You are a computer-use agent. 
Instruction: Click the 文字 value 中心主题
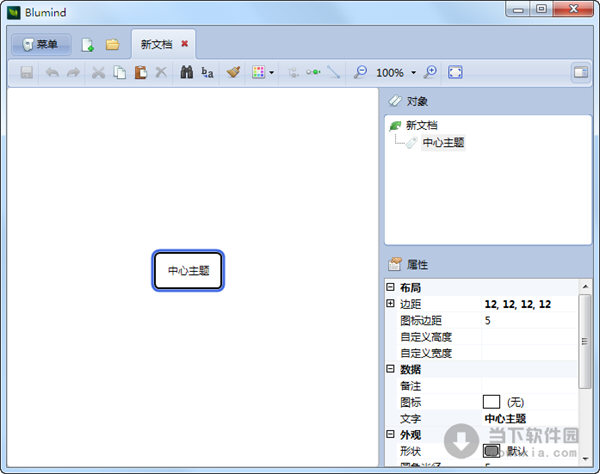pyautogui.click(x=505, y=419)
